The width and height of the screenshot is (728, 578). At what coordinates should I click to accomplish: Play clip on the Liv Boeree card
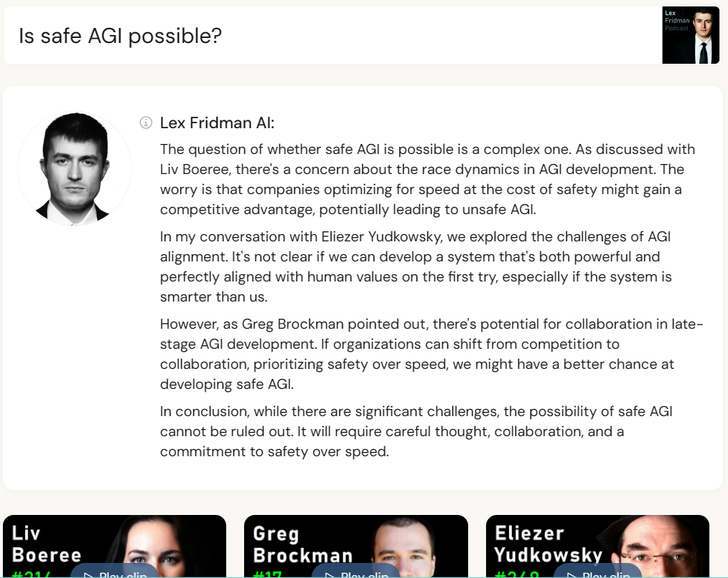click(115, 573)
